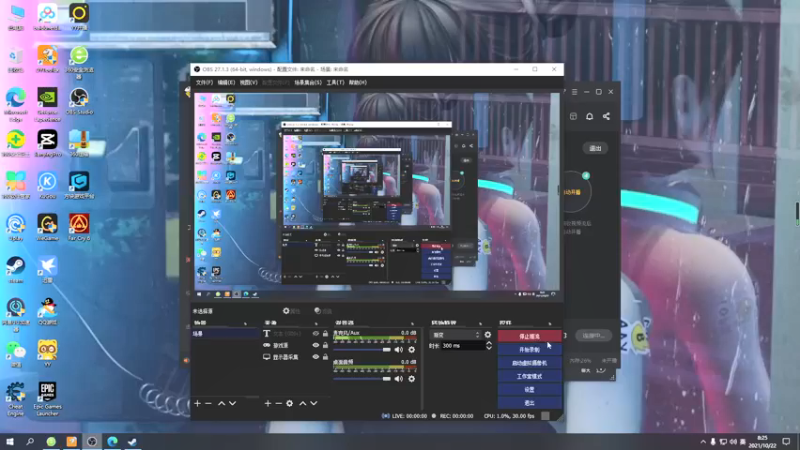Move source down in sources list
Image resolution: width=800 pixels, height=450 pixels.
click(314, 404)
